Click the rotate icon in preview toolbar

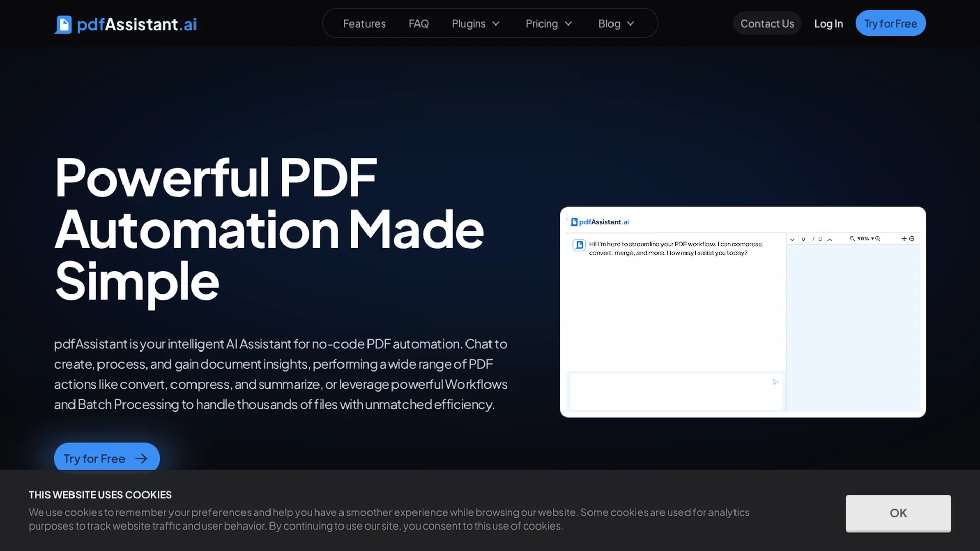(912, 239)
